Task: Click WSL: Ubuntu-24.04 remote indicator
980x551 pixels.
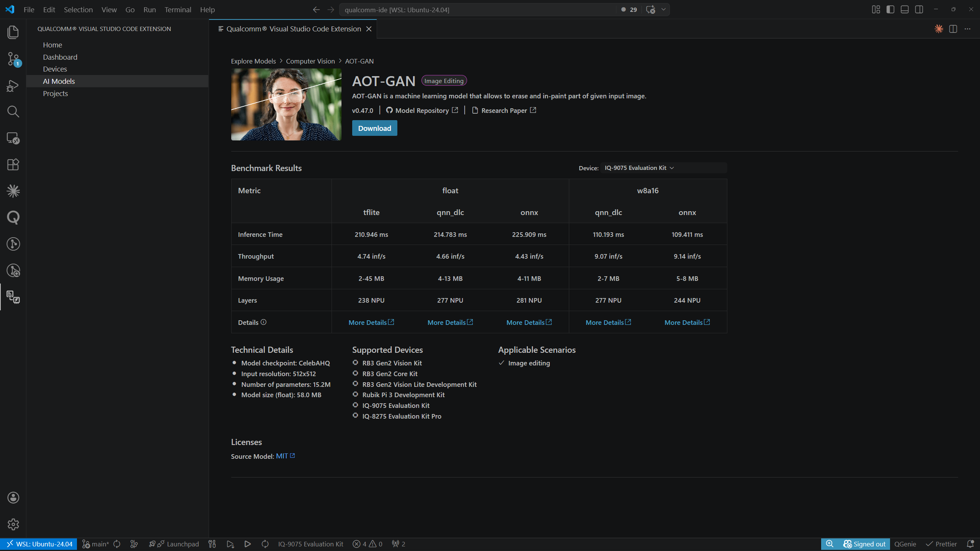Action: tap(39, 544)
